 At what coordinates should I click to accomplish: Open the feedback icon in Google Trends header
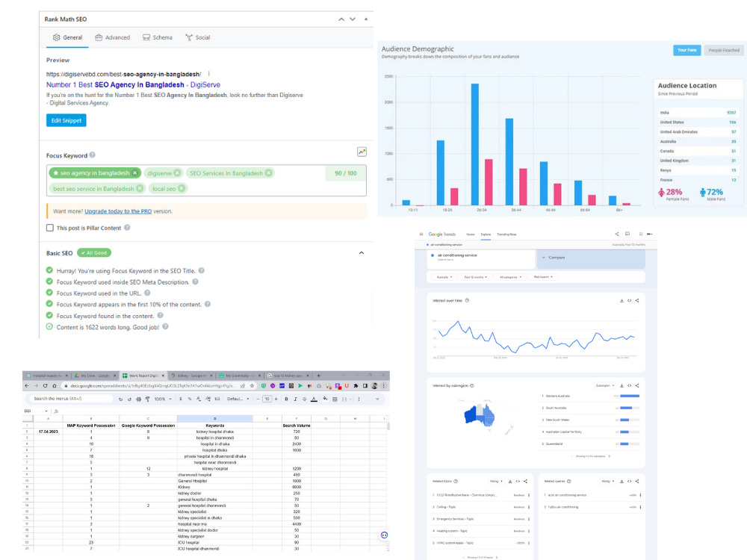tap(627, 234)
